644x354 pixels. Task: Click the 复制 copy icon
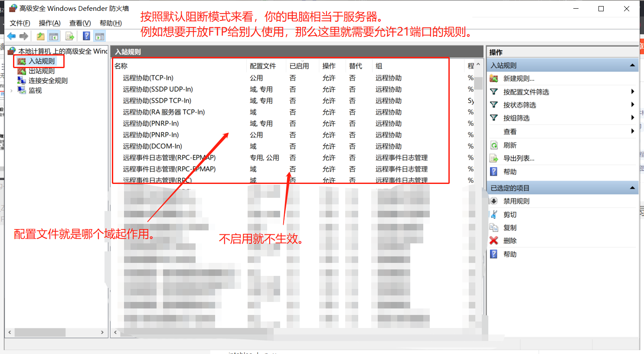[x=494, y=227]
